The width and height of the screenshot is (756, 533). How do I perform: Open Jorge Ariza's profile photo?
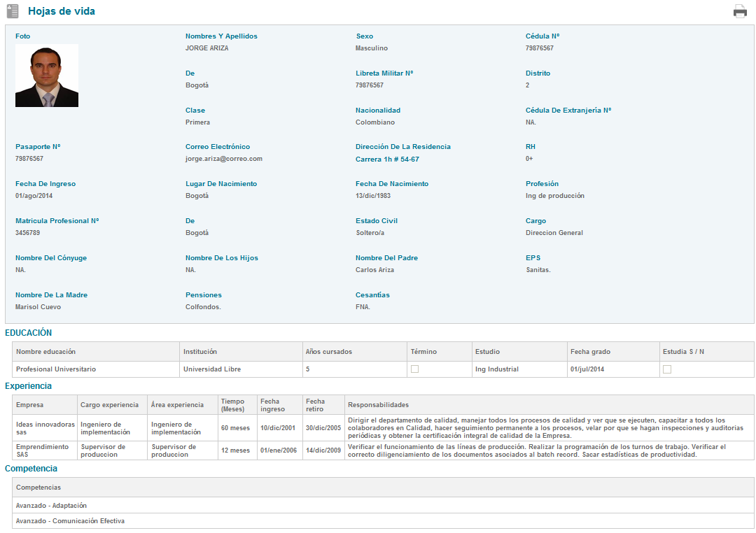point(47,76)
